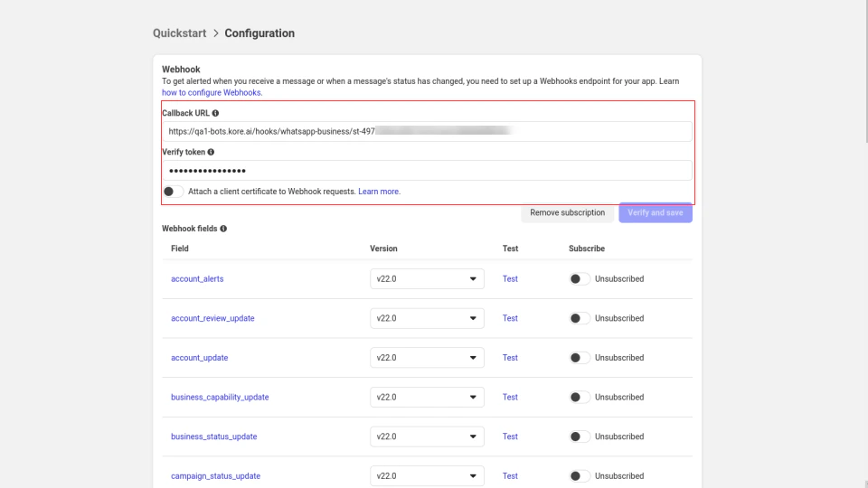The height and width of the screenshot is (488, 868).
Task: Click Remove subscription button
Action: coord(567,213)
